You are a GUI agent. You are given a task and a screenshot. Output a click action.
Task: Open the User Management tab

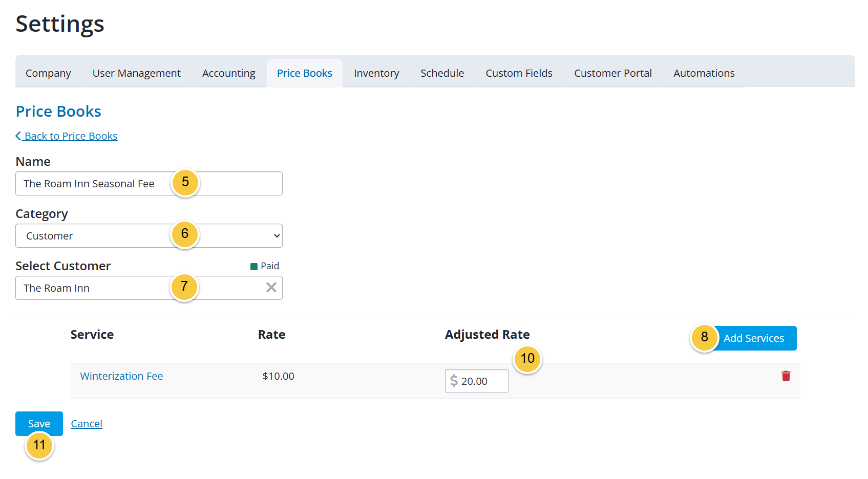[x=137, y=73]
